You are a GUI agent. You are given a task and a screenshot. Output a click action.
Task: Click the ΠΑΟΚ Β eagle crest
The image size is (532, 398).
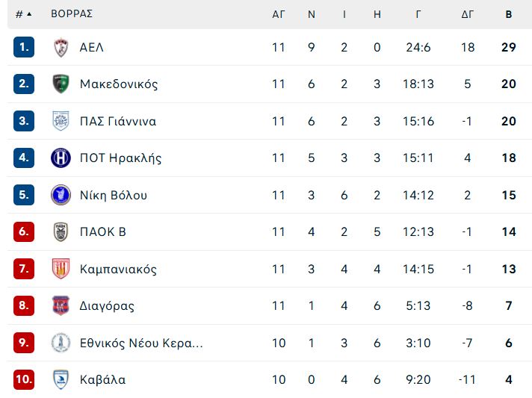(61, 232)
